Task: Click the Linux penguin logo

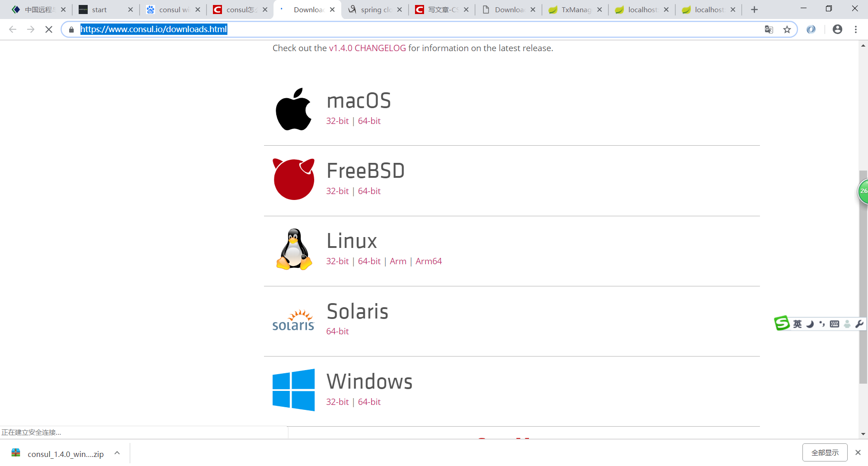Action: tap(294, 249)
